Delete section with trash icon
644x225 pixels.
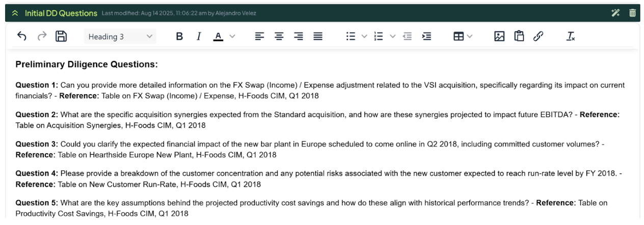pyautogui.click(x=632, y=13)
